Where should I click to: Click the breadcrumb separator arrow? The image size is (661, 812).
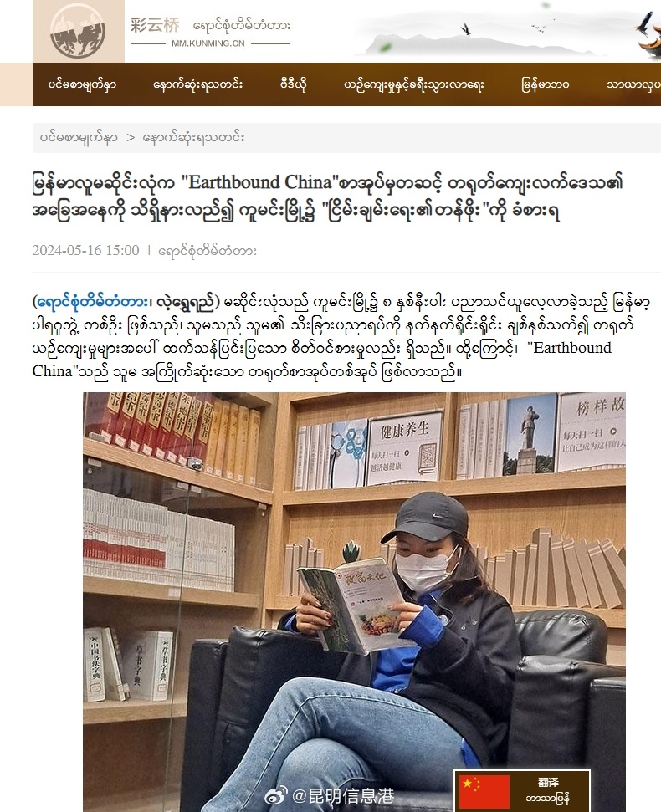click(131, 138)
